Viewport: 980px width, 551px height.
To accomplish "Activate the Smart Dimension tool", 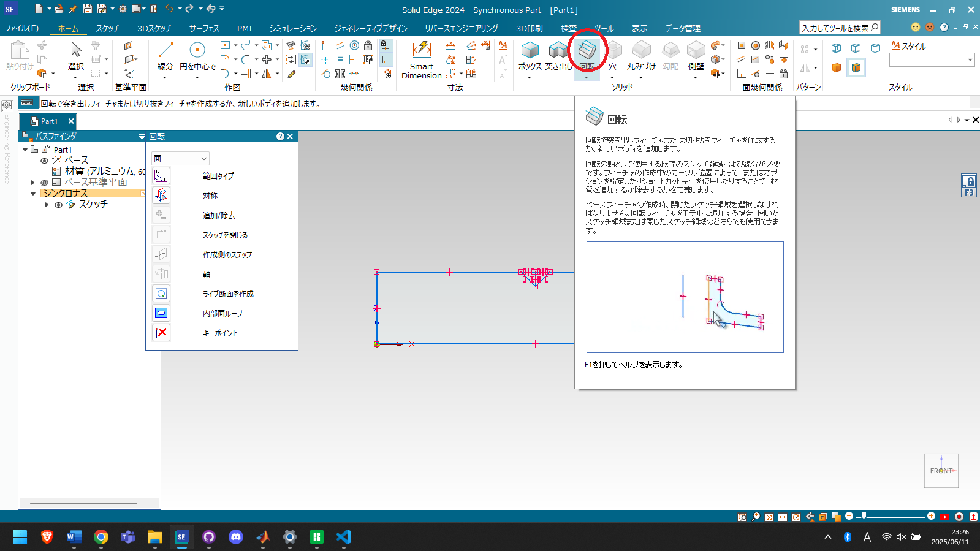I will tap(422, 58).
